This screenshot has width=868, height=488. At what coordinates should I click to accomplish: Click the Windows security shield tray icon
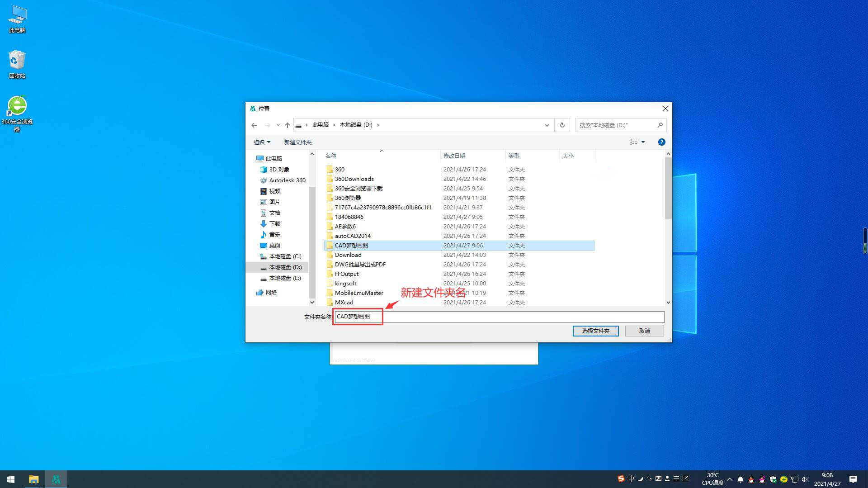773,479
